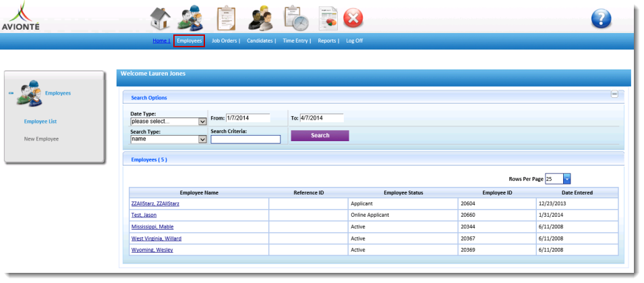Click the Home house icon
This screenshot has height=283, width=644.
(160, 18)
